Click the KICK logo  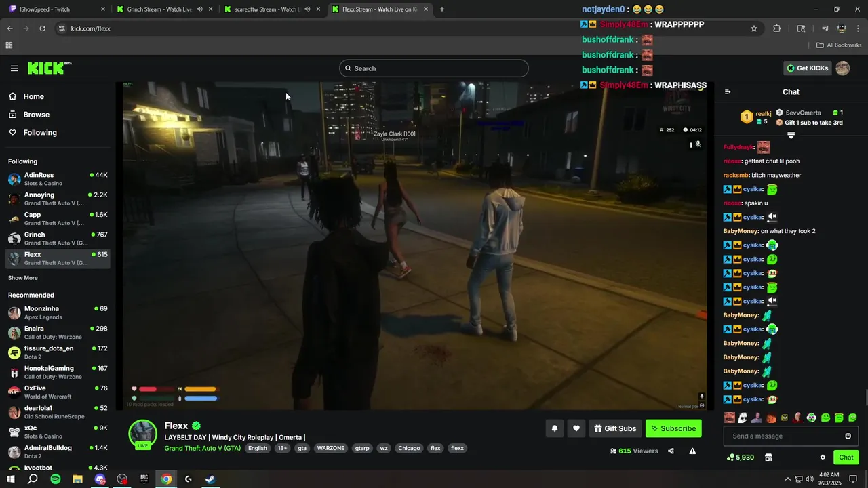50,68
